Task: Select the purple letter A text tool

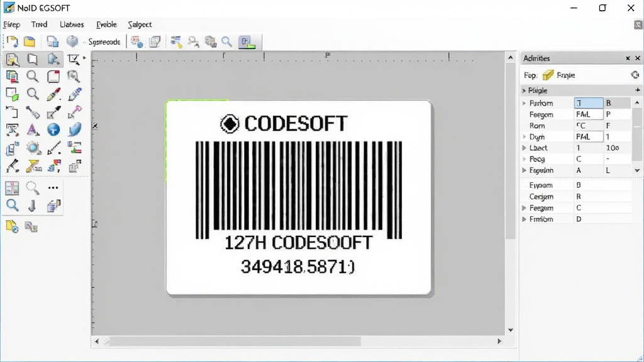Action: point(33,129)
